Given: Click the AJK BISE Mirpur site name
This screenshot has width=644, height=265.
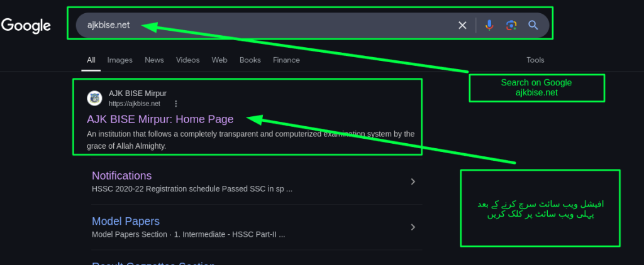Looking at the screenshot, I should point(138,94).
